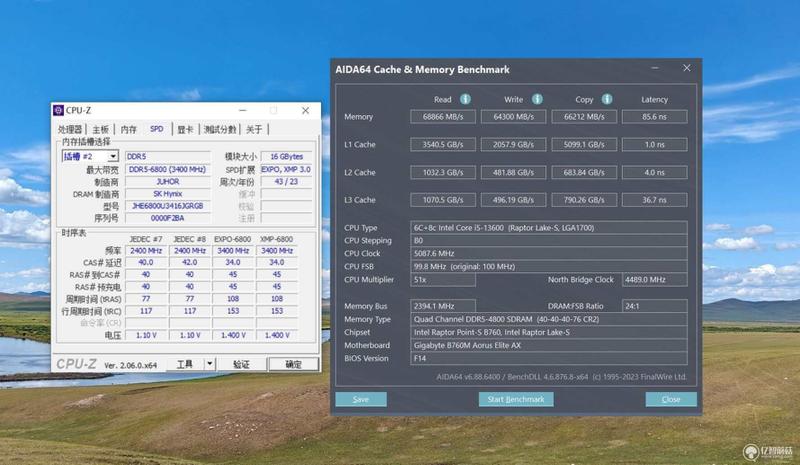Click the L3 Cache Read value 1070.5 GB/s
800x465 pixels.
(443, 200)
